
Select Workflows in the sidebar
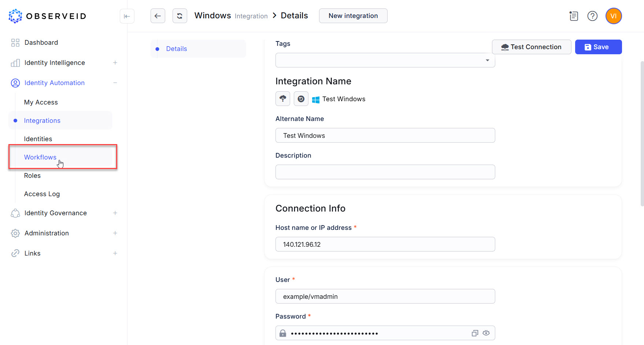point(40,157)
